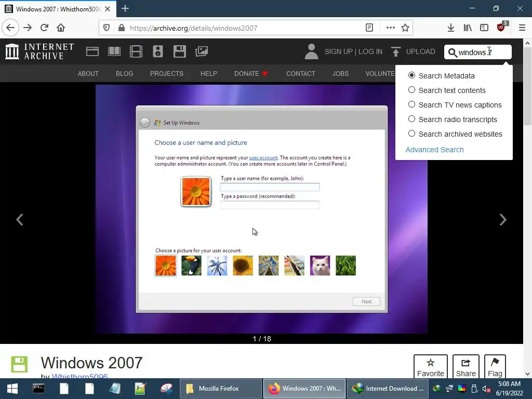The height and width of the screenshot is (399, 532).
Task: Open the Firefox library menu
Action: [x=468, y=28]
